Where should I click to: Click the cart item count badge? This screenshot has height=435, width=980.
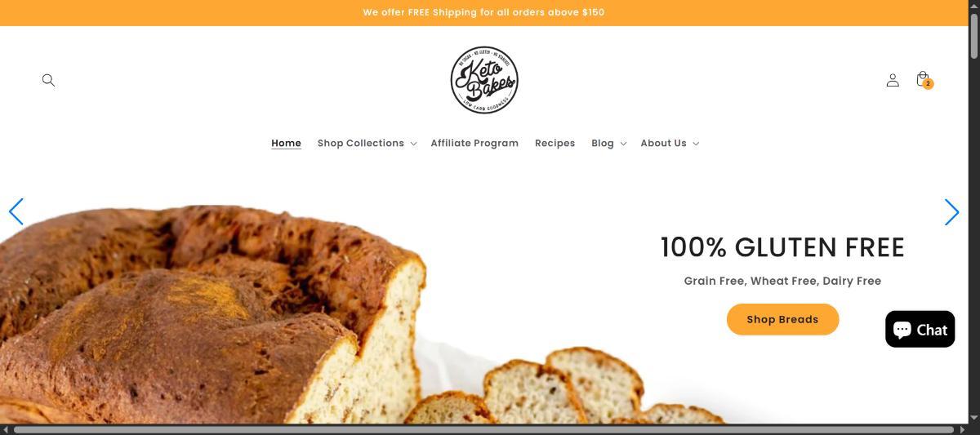[x=928, y=84]
